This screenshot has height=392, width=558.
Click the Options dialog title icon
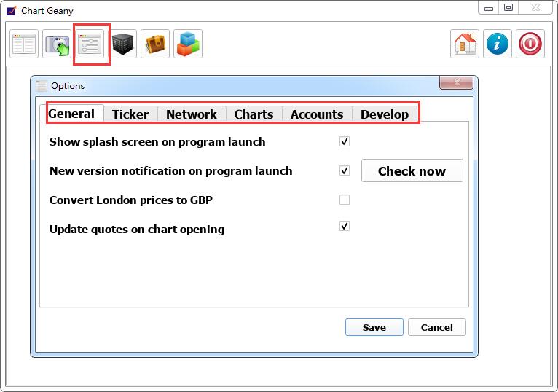click(42, 86)
